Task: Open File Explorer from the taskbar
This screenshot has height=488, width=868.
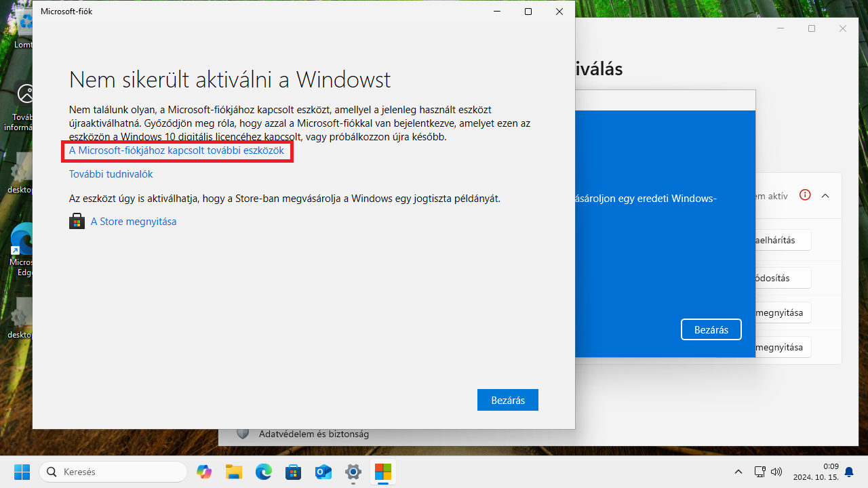Action: tap(234, 471)
